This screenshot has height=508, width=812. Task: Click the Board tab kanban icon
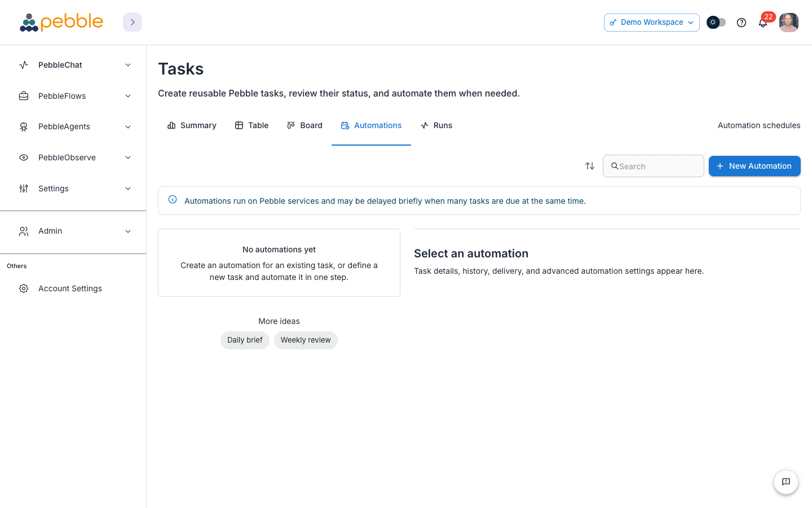coord(291,125)
